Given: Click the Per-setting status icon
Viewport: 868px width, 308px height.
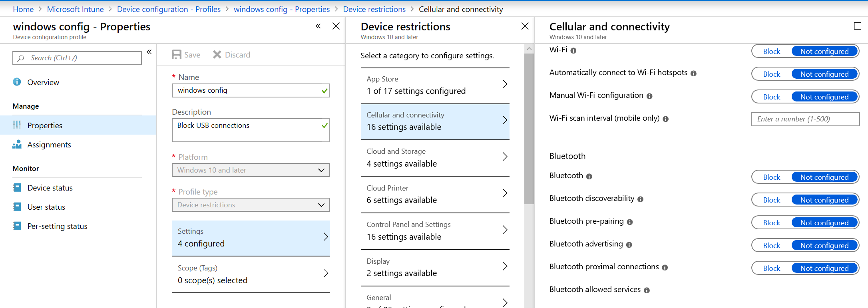Looking at the screenshot, I should click(x=17, y=226).
